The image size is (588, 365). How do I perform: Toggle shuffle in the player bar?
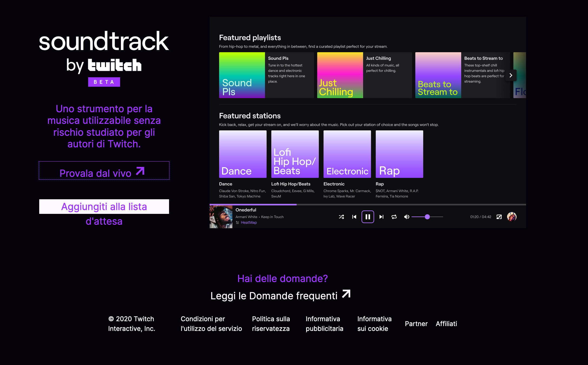click(341, 217)
